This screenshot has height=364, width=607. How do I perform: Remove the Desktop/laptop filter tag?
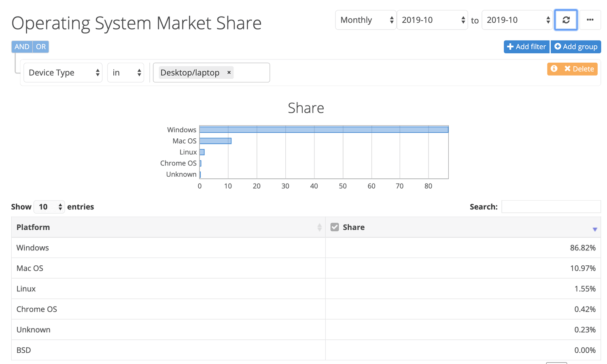pos(229,72)
